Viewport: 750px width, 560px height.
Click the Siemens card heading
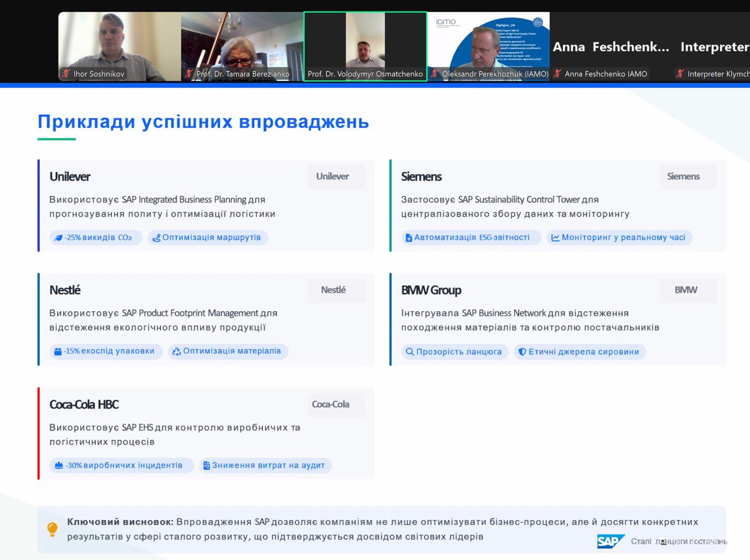[421, 176]
